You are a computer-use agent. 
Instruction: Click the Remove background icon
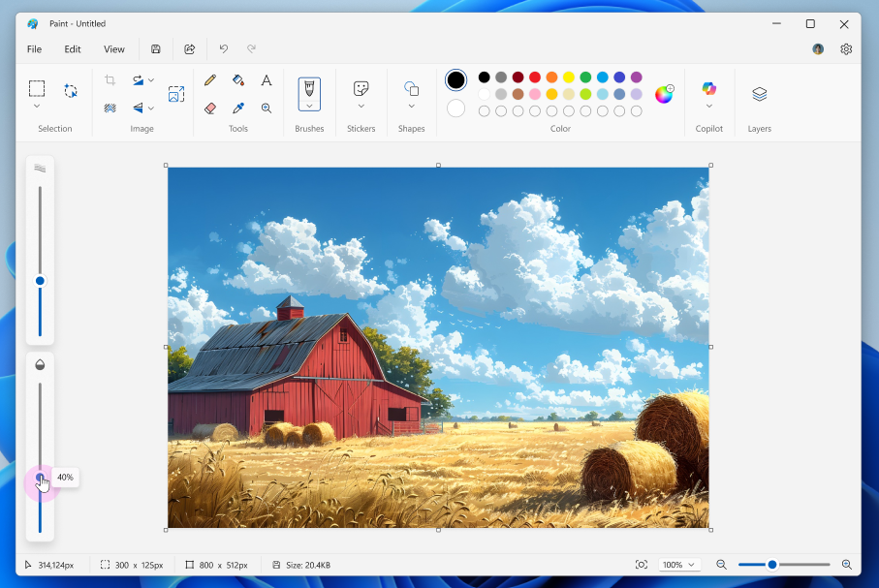110,108
